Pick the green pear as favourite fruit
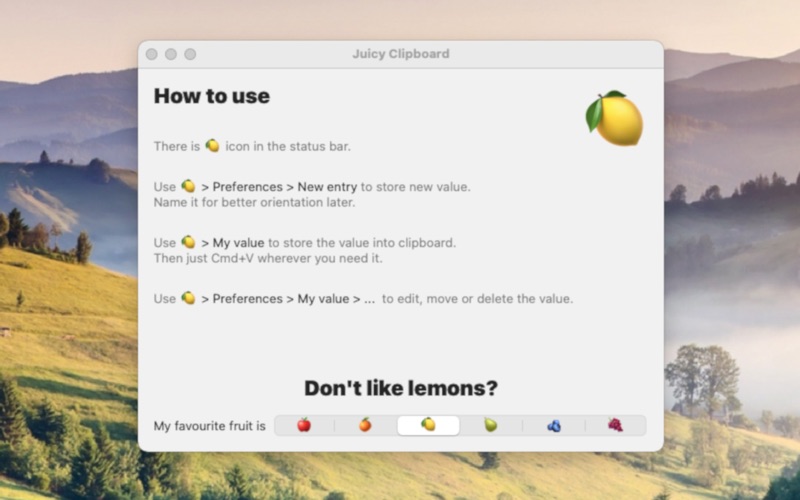The width and height of the screenshot is (800, 500). pyautogui.click(x=490, y=425)
